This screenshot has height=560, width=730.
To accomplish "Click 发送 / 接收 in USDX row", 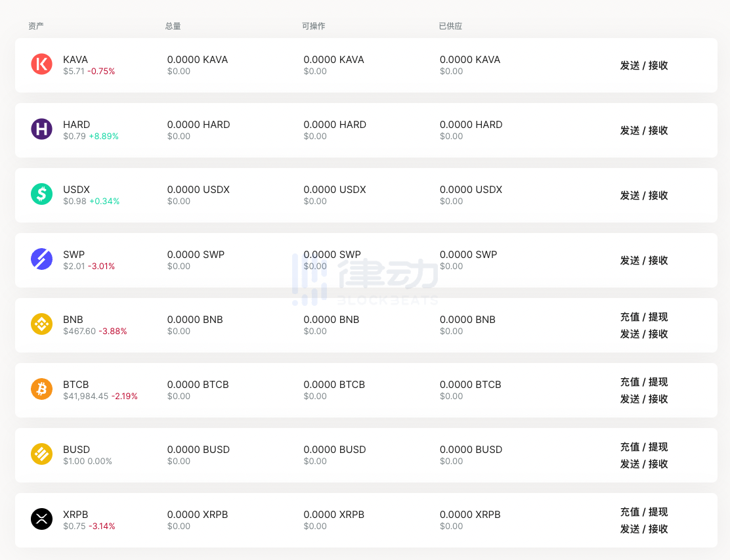I will [x=643, y=196].
